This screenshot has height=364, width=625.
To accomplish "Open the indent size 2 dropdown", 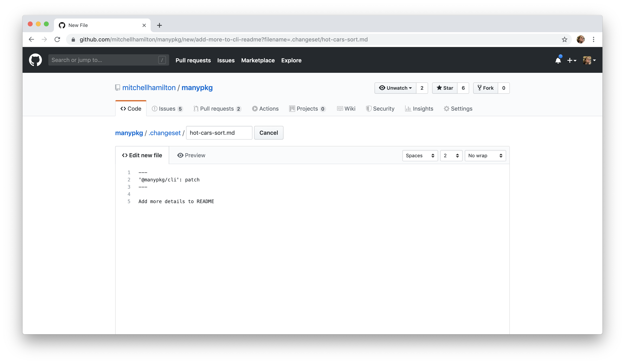I will coord(451,156).
